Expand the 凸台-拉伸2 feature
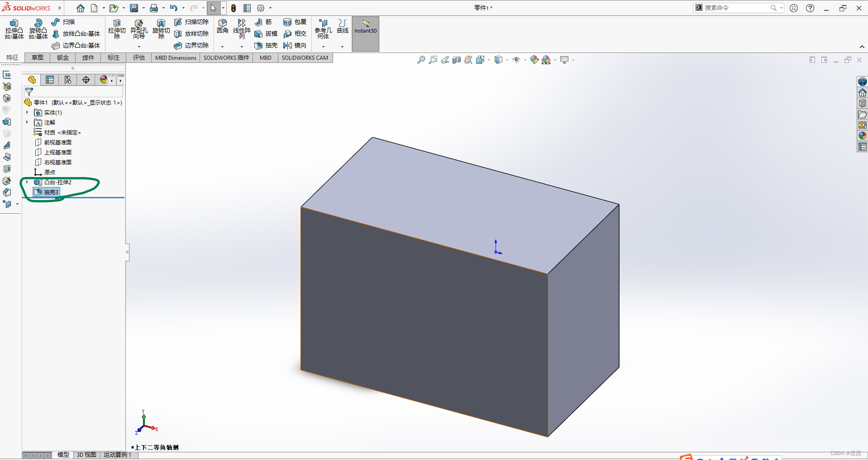This screenshot has width=868, height=460. [27, 182]
